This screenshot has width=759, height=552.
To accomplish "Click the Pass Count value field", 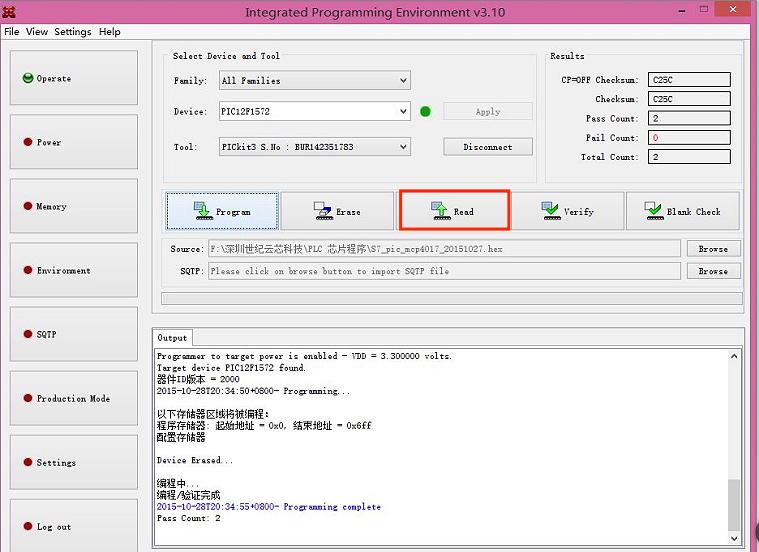I will point(689,118).
